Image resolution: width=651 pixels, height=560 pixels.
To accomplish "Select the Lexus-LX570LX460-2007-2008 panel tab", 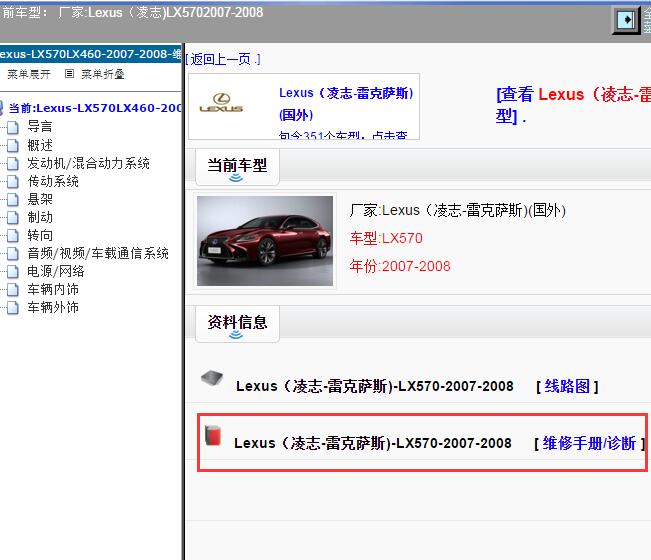I will pos(91,54).
